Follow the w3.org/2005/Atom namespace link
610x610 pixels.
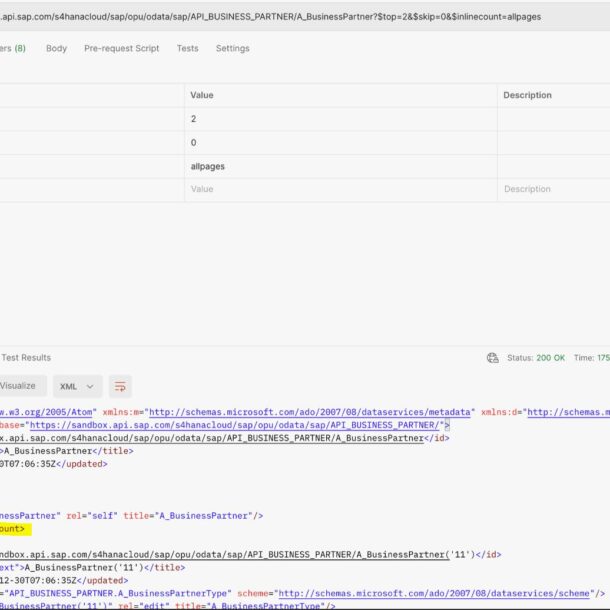[46, 412]
